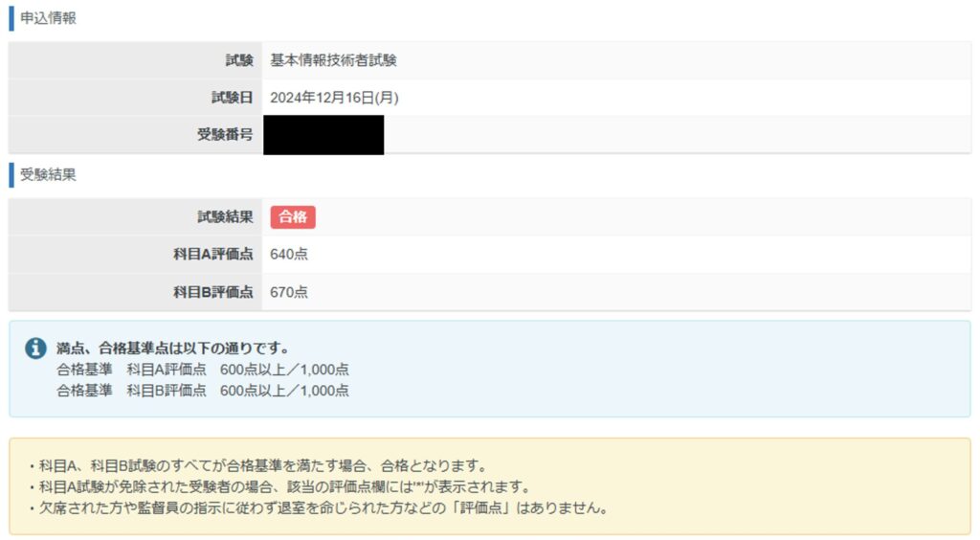The height and width of the screenshot is (540, 980).
Task: Click the 科目A passing standard line in blue box
Action: coord(202,370)
